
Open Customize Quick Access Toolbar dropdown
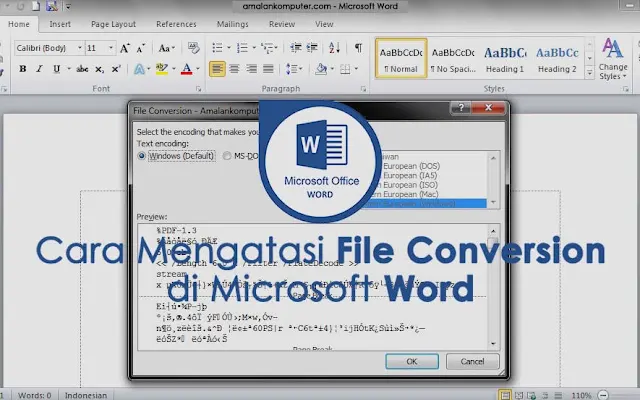click(x=68, y=7)
